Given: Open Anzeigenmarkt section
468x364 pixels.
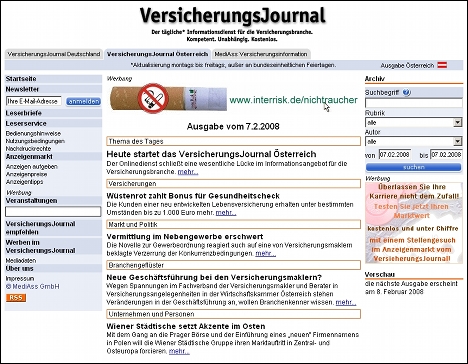Looking at the screenshot, I should (29, 156).
